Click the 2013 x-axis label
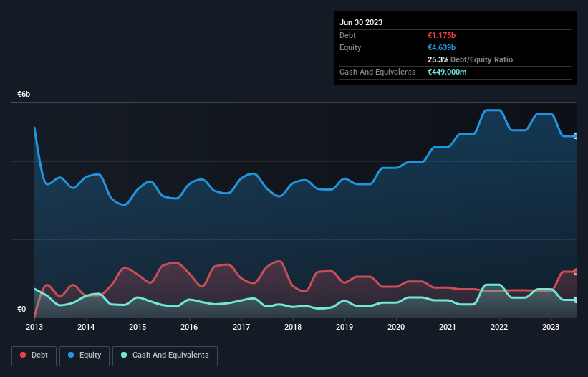Image resolution: width=588 pixels, height=377 pixels. (34, 327)
